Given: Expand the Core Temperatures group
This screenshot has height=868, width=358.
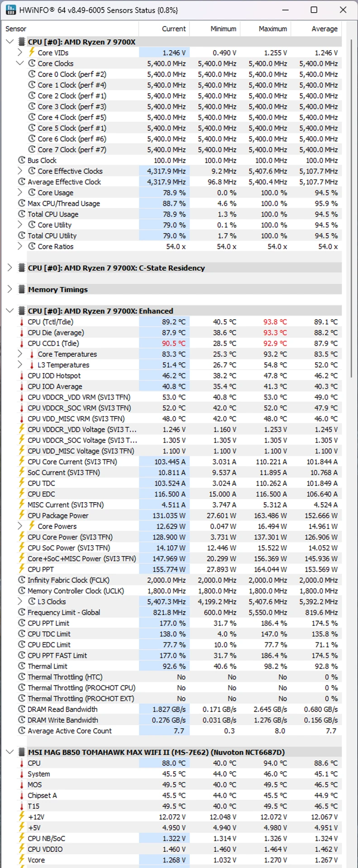Looking at the screenshot, I should click(19, 354).
